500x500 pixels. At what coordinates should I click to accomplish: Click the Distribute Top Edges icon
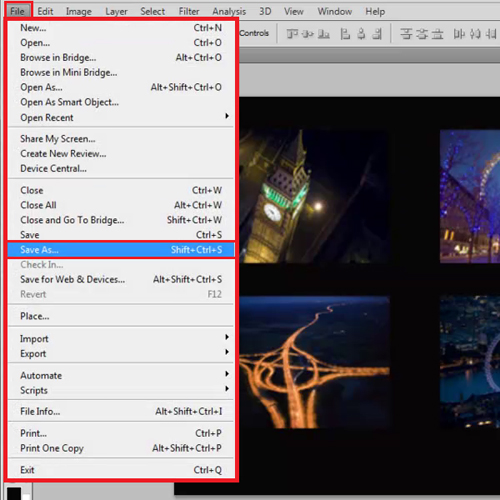(406, 34)
